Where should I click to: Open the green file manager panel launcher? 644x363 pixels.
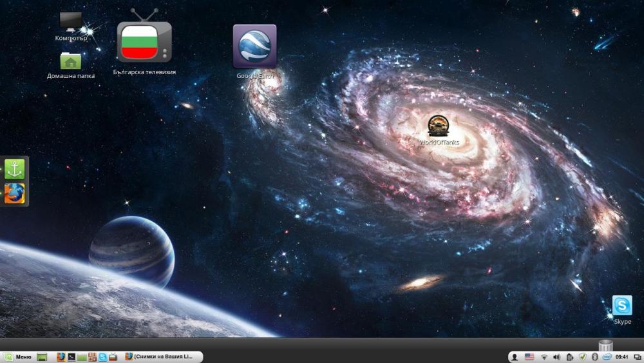[x=82, y=357]
